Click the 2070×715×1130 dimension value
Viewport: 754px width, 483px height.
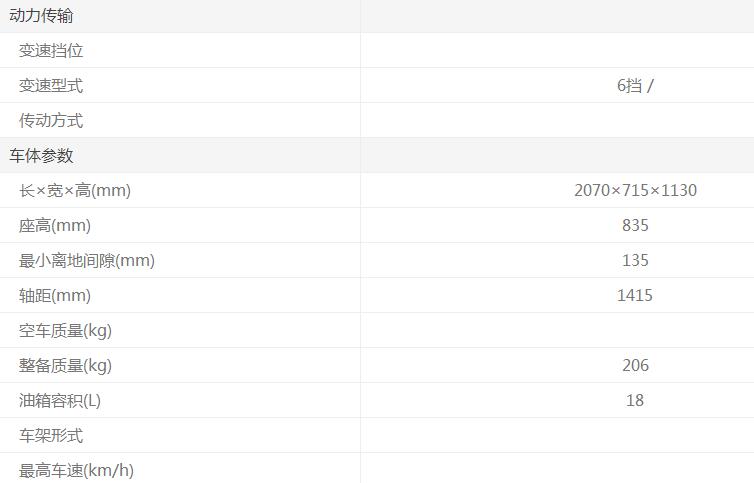635,191
